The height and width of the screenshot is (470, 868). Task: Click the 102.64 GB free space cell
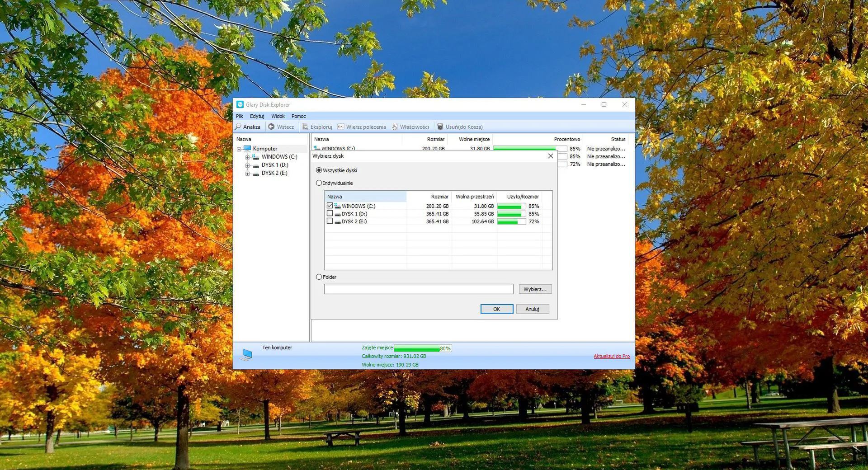pos(482,222)
